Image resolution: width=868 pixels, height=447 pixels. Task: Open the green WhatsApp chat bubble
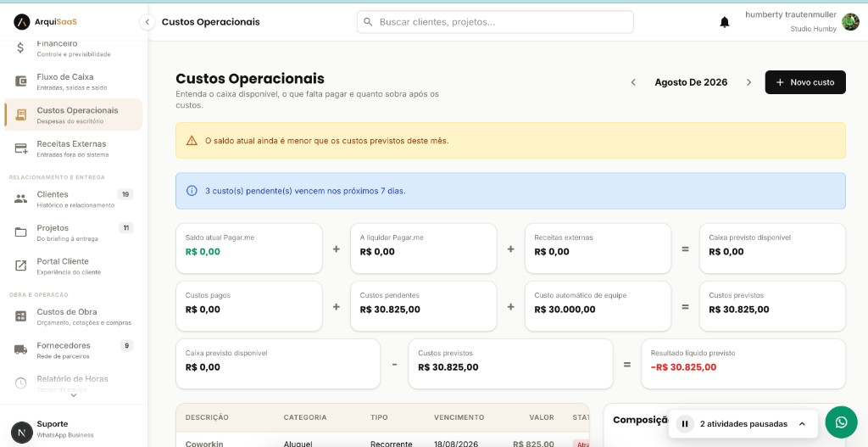pos(841,422)
